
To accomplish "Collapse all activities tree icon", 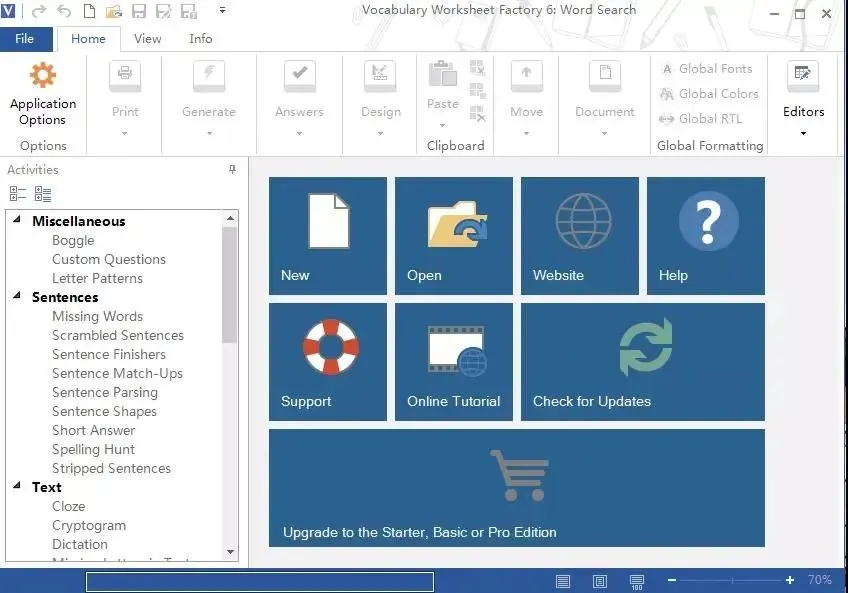I will (18, 194).
